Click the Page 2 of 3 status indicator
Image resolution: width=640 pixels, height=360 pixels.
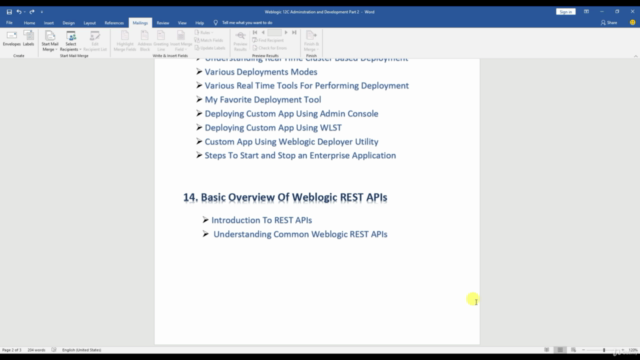point(12,350)
